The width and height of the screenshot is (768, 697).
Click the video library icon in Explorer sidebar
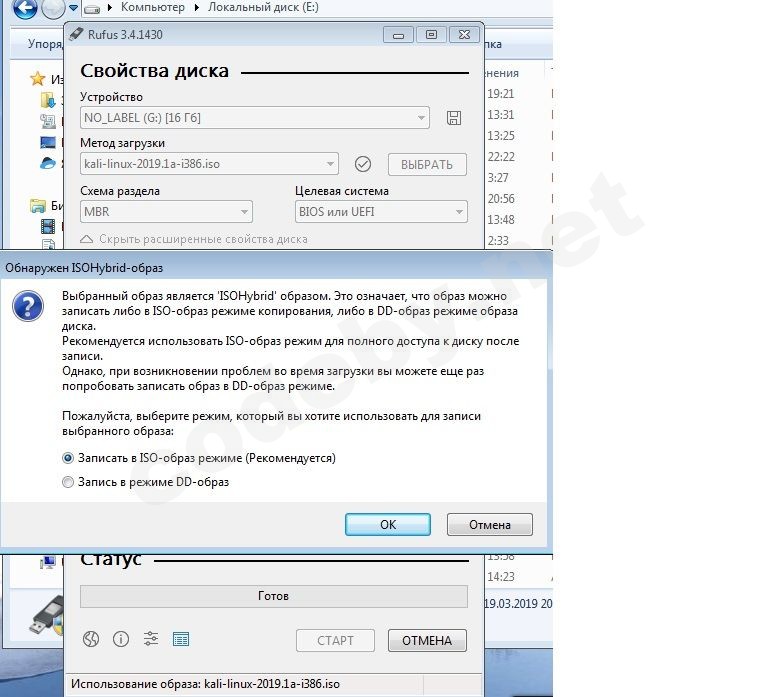tap(48, 226)
